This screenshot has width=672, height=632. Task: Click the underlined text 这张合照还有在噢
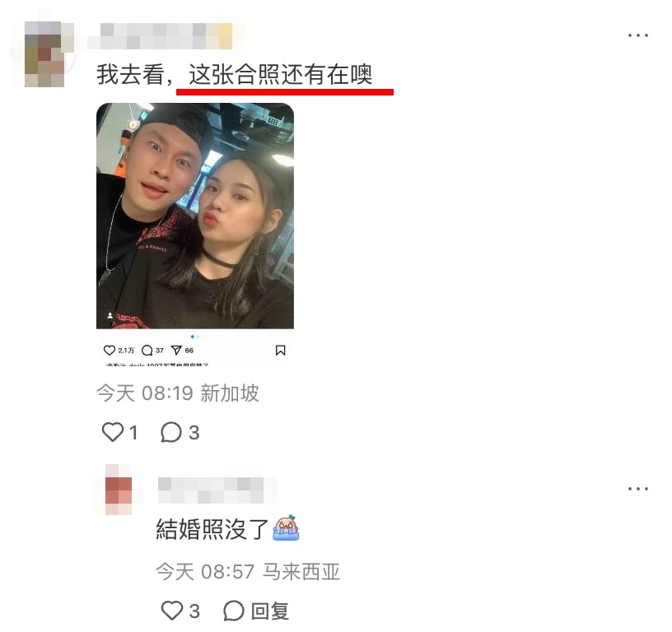[280, 75]
